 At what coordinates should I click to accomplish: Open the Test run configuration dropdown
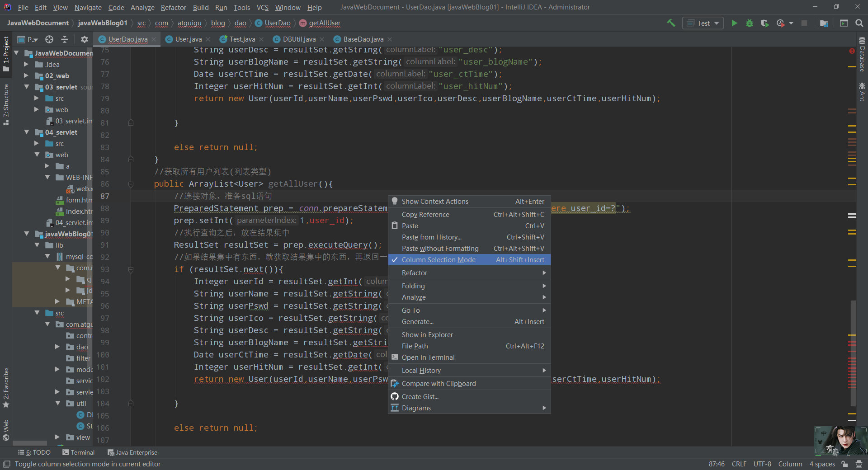(x=717, y=23)
